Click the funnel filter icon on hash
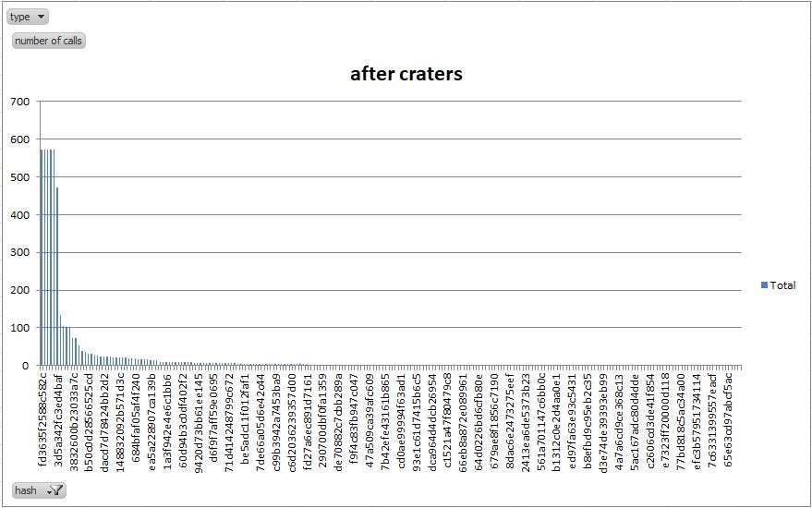Screen dimensions: 812x508 pos(56,490)
